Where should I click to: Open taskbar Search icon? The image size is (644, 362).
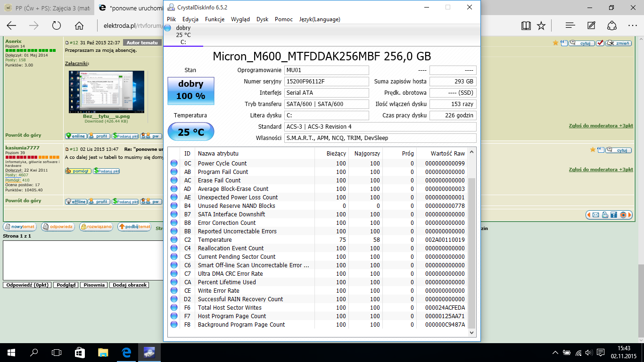click(34, 352)
